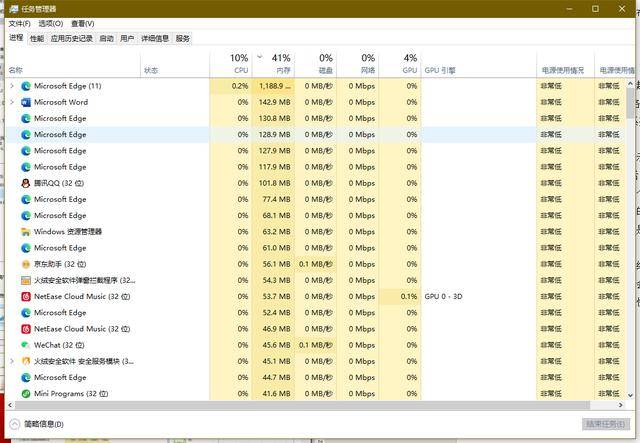The image size is (640, 443).
Task: Select the 1,188.9 memory value cell
Action: (273, 86)
